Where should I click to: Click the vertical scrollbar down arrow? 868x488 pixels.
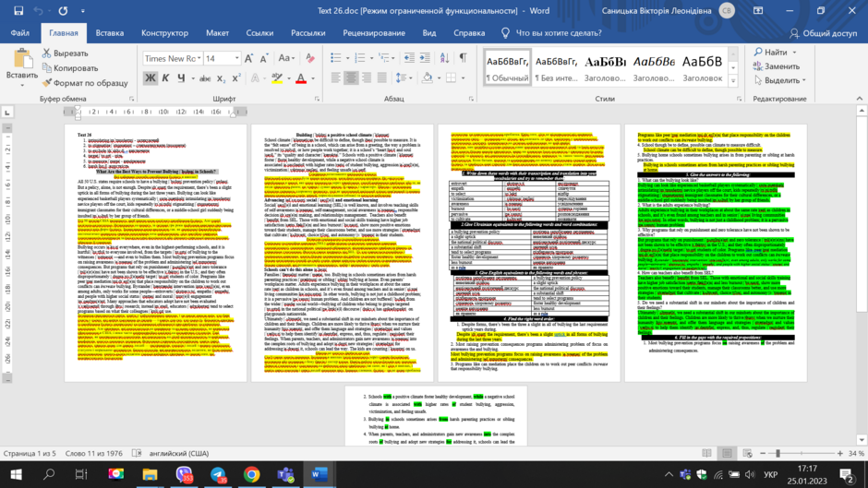click(x=862, y=440)
